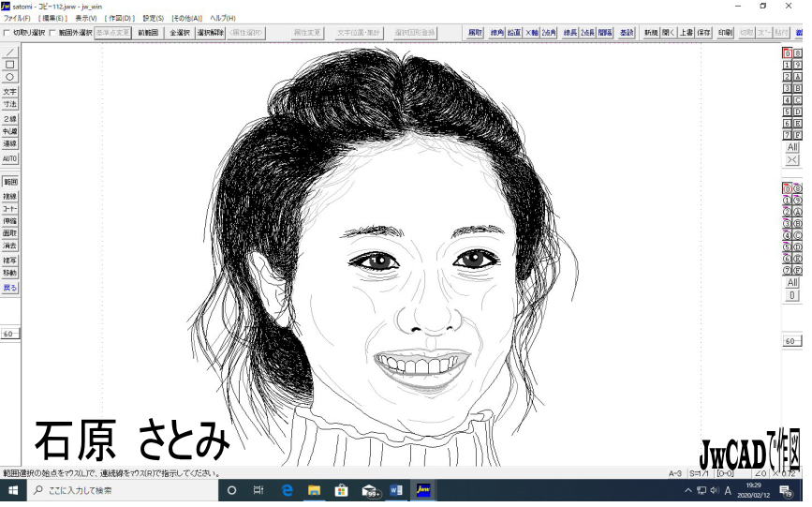Click the 2点角 two-point angle button
Screen dimensions: 812x507
point(549,33)
